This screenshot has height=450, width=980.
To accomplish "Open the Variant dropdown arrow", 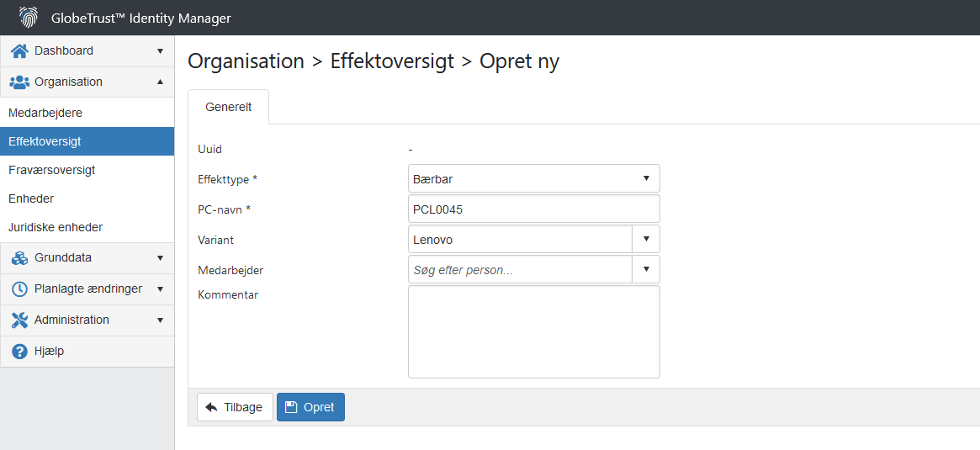I will pos(646,239).
